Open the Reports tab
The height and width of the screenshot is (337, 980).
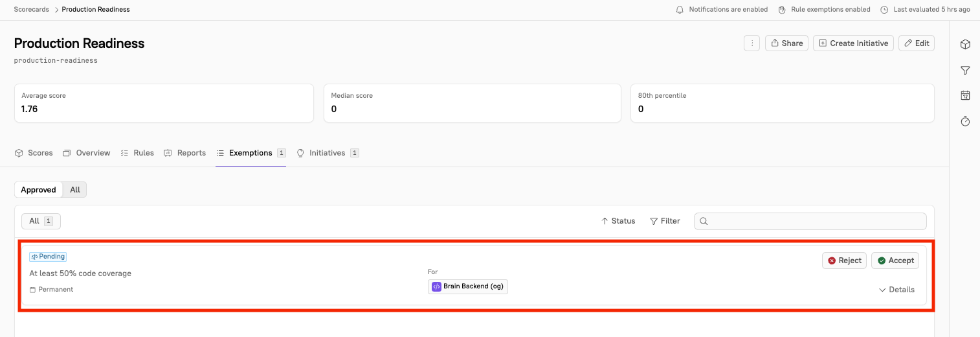(x=184, y=153)
